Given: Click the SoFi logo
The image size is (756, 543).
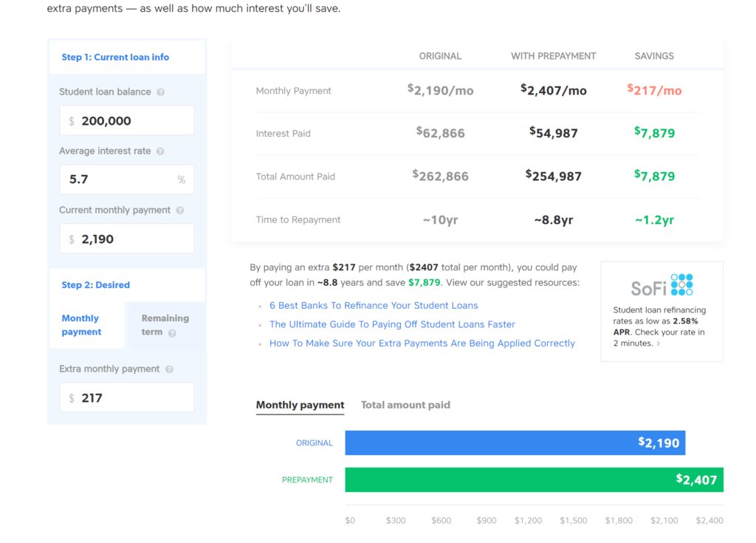Looking at the screenshot, I should click(x=661, y=285).
